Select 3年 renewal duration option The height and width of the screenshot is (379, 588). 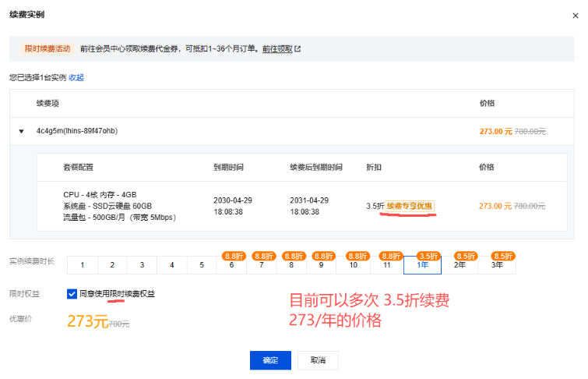pos(497,265)
